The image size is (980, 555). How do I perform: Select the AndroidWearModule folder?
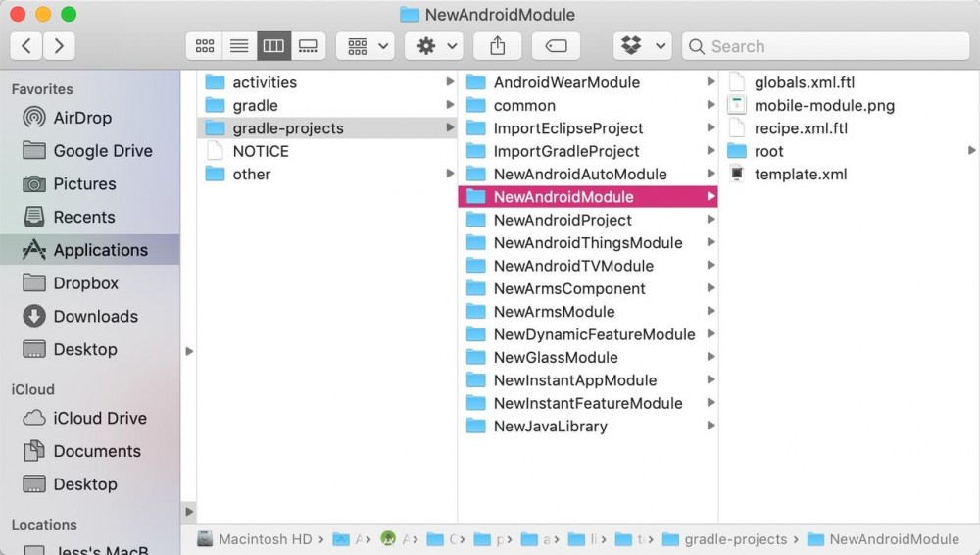pyautogui.click(x=587, y=82)
